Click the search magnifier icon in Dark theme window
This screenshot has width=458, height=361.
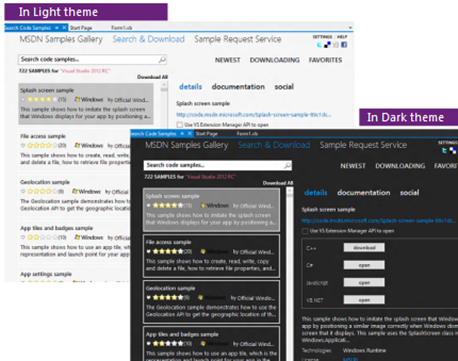pyautogui.click(x=287, y=165)
